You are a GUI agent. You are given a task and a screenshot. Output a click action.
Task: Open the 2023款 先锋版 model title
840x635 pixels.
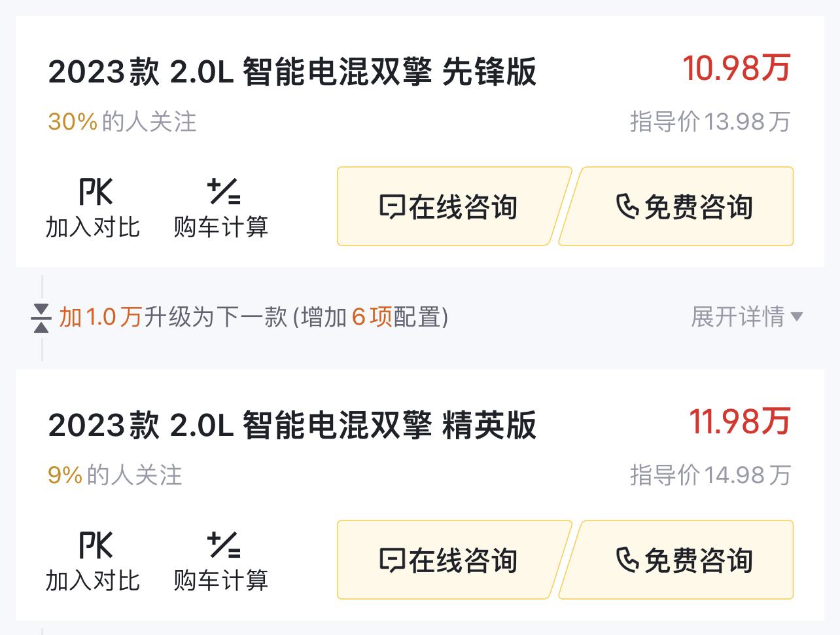[x=292, y=71]
